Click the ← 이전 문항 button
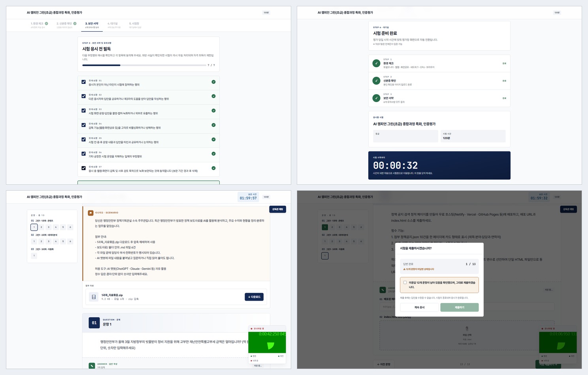Viewport: 588px width, 375px height. tap(384, 364)
